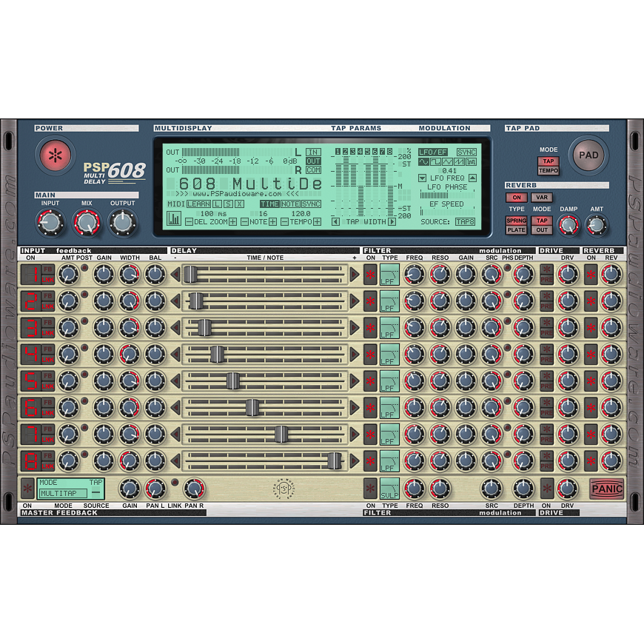The width and height of the screenshot is (644, 644).
Task: Toggle master filter ON asterisk
Action: (x=370, y=489)
